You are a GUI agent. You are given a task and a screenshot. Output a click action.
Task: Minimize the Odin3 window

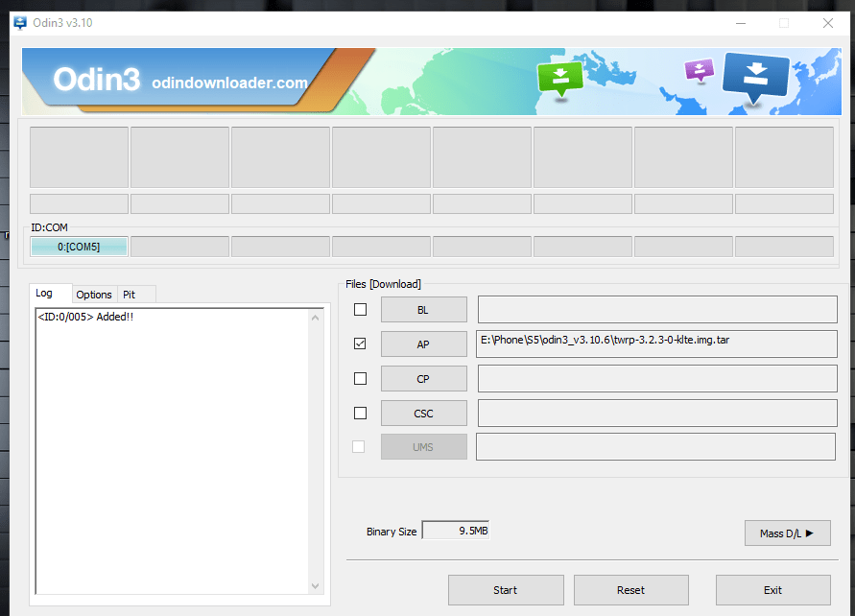741,23
